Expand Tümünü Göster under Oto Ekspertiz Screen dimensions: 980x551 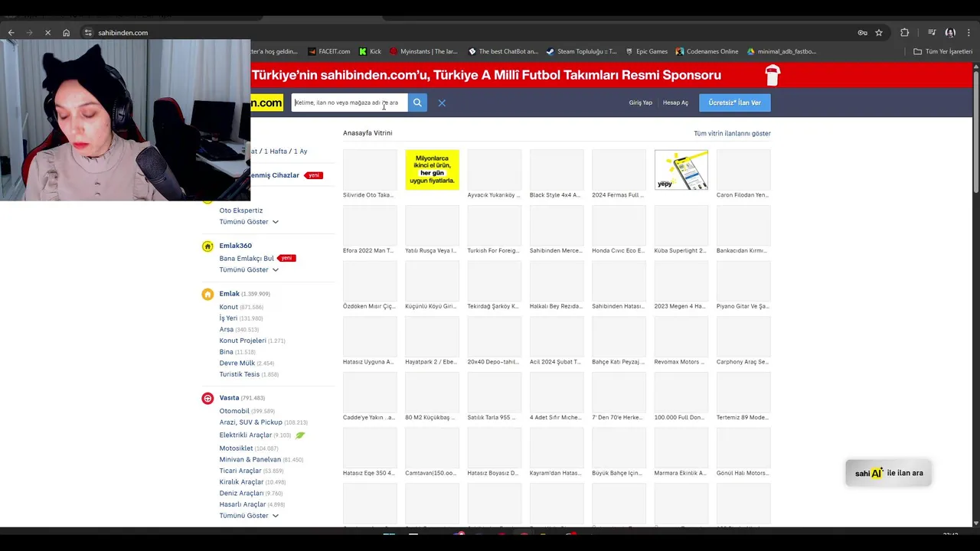coord(249,222)
